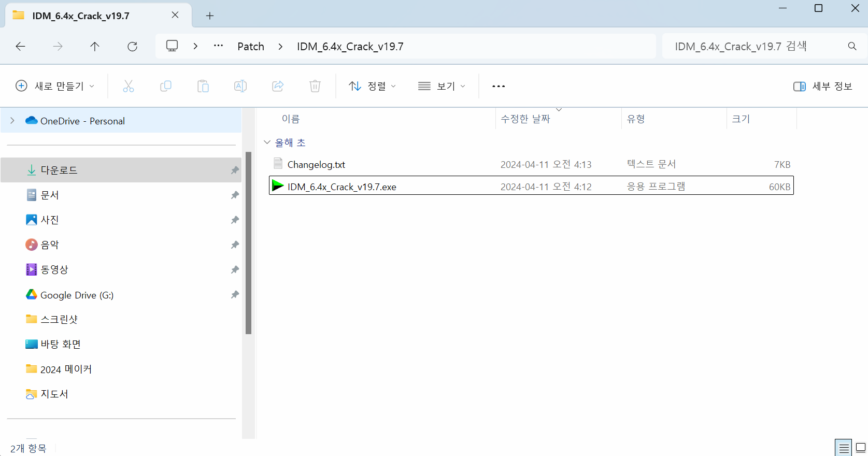This screenshot has width=868, height=456.
Task: Open the toolbar See more ellipsis menu
Action: tap(499, 86)
